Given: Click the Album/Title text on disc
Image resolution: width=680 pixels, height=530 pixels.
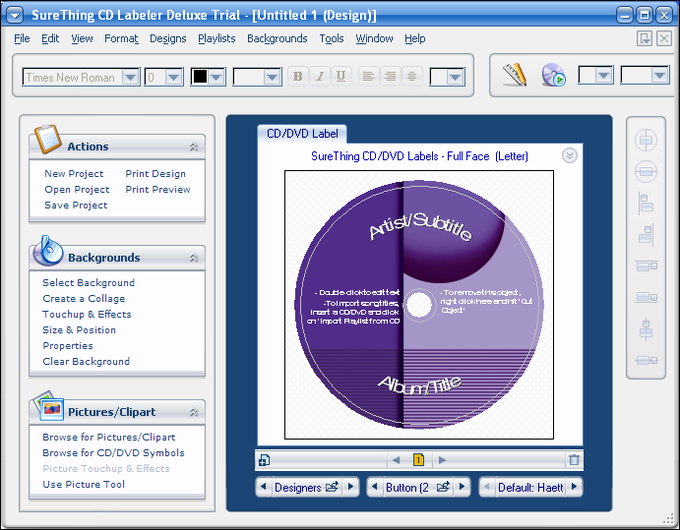Looking at the screenshot, I should click(420, 385).
